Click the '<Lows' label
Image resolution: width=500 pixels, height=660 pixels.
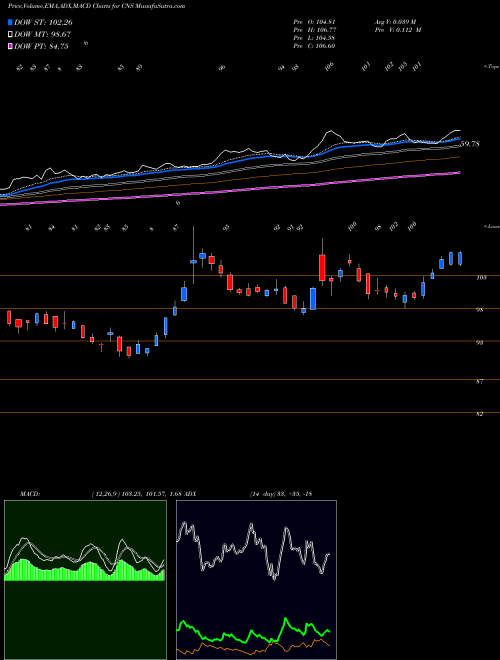(491, 226)
